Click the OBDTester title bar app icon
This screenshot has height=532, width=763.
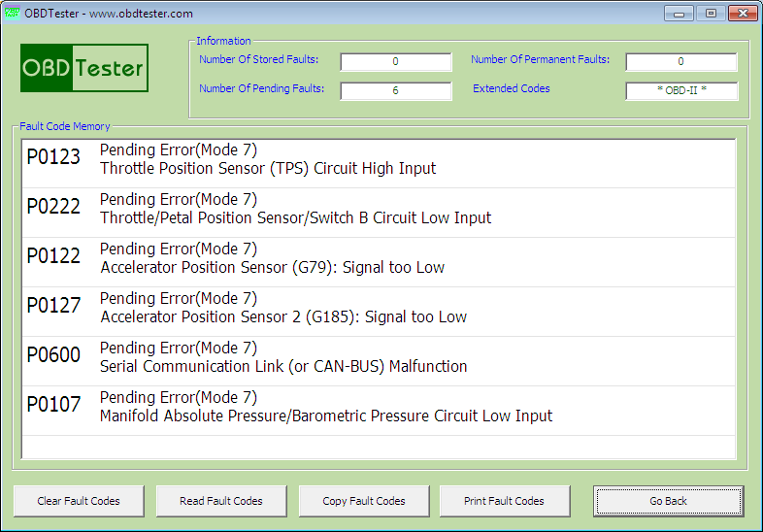click(13, 14)
